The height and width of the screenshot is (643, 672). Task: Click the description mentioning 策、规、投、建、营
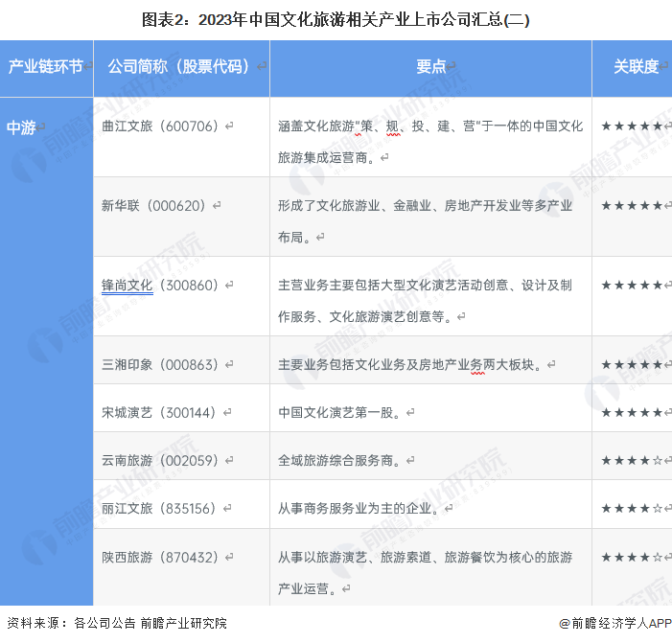(430, 126)
